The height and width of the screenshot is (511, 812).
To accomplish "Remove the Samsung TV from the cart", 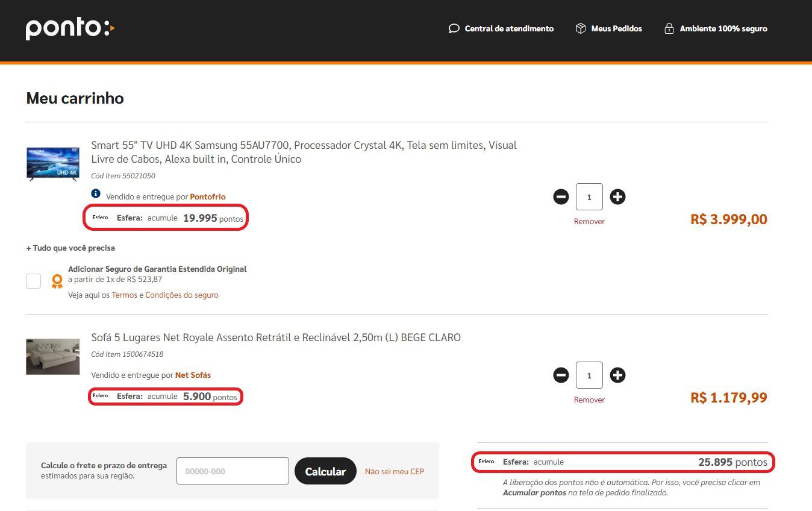I will click(589, 221).
